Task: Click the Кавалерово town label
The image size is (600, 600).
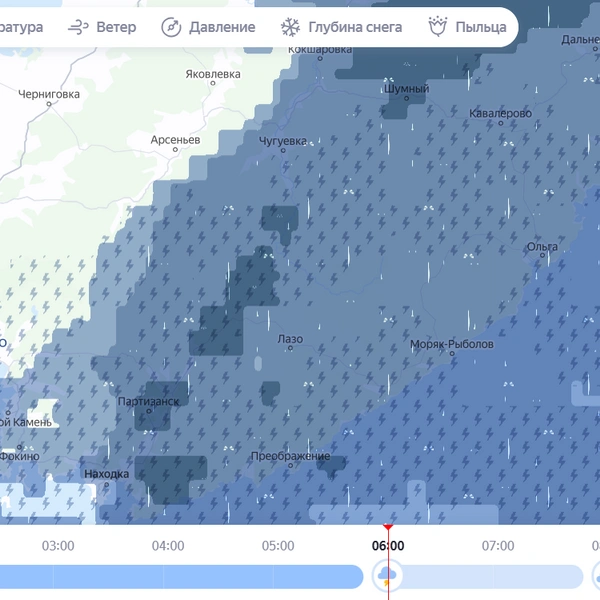Action: [501, 114]
